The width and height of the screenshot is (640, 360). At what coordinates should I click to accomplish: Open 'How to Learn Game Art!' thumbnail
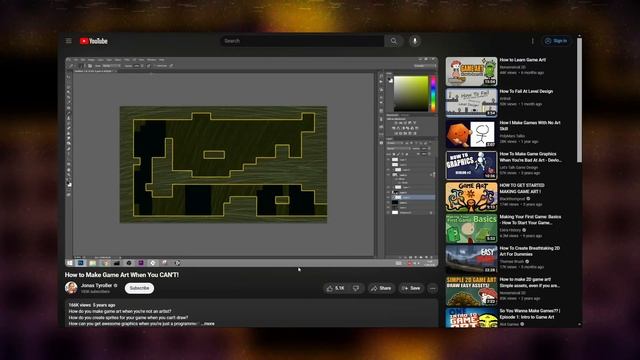(471, 71)
